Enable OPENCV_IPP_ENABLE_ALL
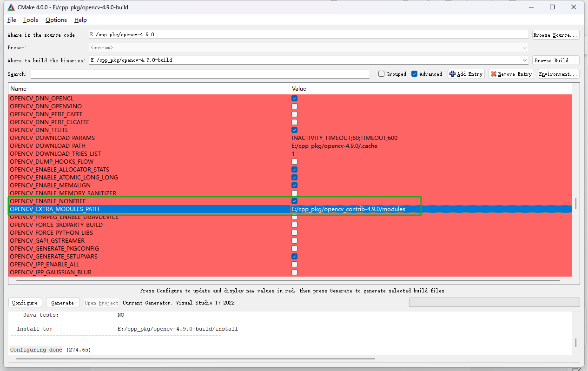 294,264
